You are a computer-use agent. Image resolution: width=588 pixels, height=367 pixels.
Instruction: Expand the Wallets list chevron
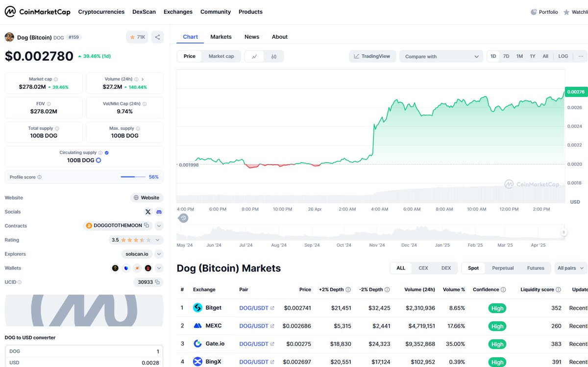[159, 268]
